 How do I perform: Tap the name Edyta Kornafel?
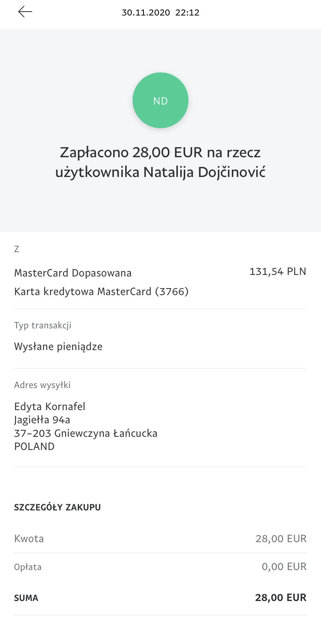[50, 406]
